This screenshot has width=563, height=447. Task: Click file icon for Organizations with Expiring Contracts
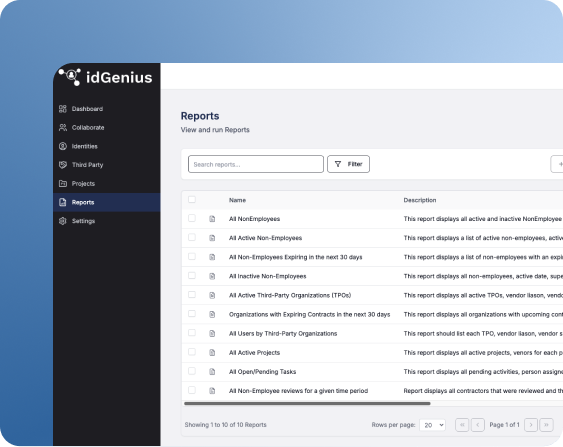212,314
